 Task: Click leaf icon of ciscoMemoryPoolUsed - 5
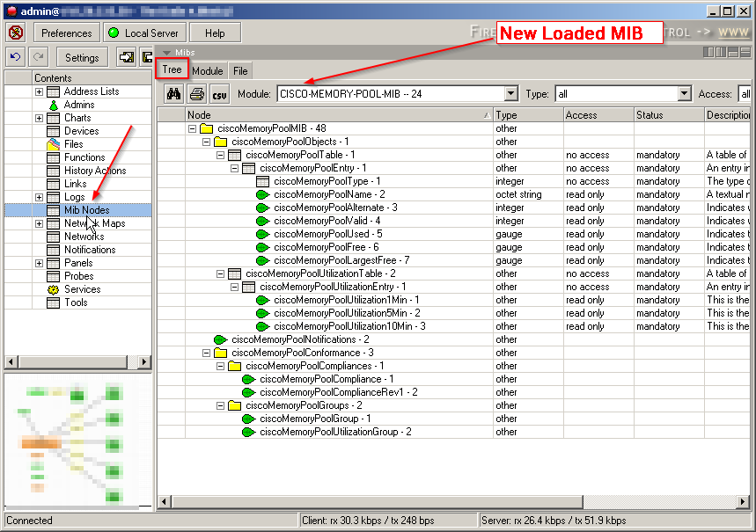click(x=262, y=234)
